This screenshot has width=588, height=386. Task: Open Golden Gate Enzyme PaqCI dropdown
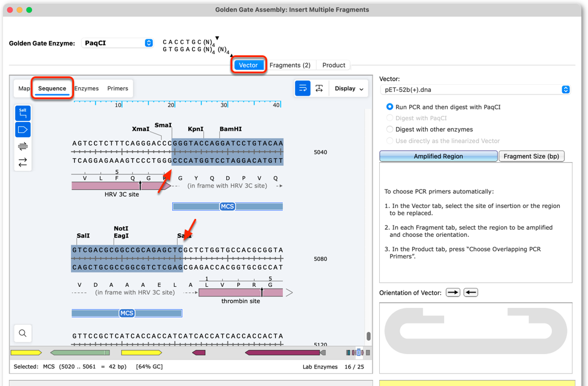(117, 43)
